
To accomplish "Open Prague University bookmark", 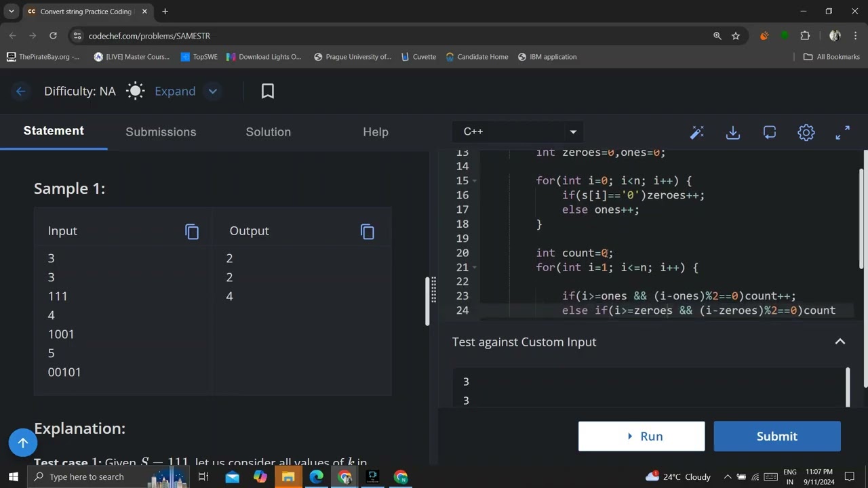I will (x=353, y=57).
